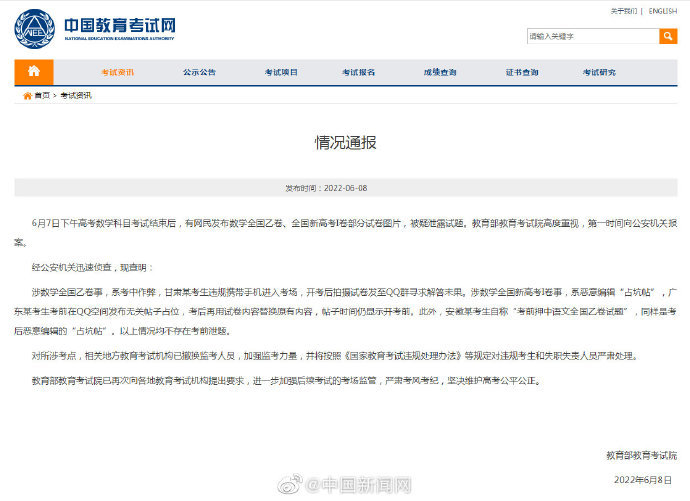Click the publish date 2022-06-08

point(345,188)
